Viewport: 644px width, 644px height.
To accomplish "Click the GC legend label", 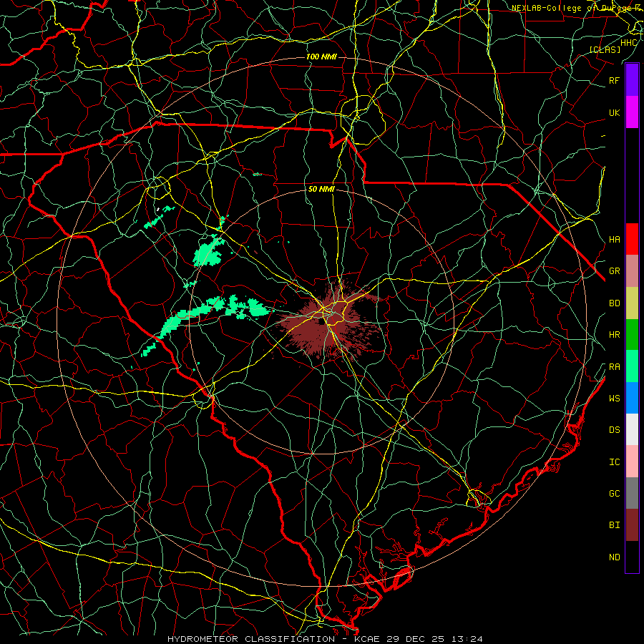I will [x=614, y=493].
